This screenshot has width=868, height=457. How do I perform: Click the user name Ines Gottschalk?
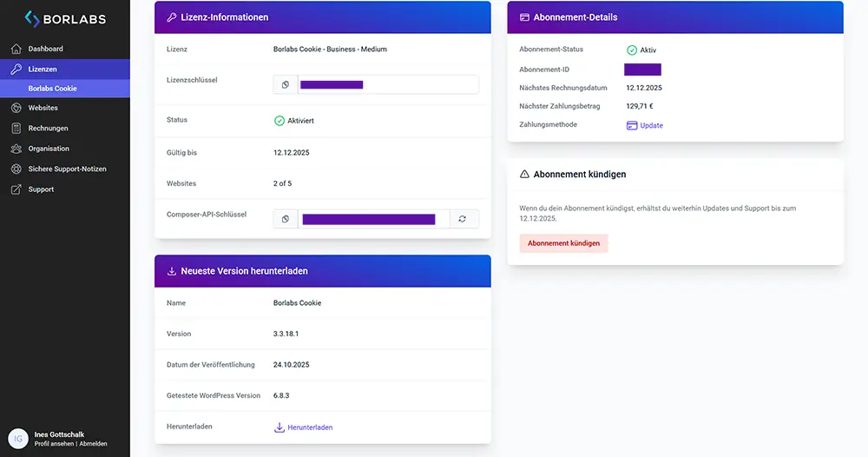pos(59,434)
